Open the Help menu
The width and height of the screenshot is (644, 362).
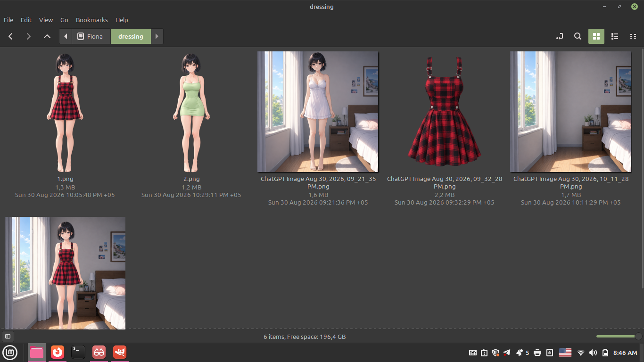tap(122, 20)
